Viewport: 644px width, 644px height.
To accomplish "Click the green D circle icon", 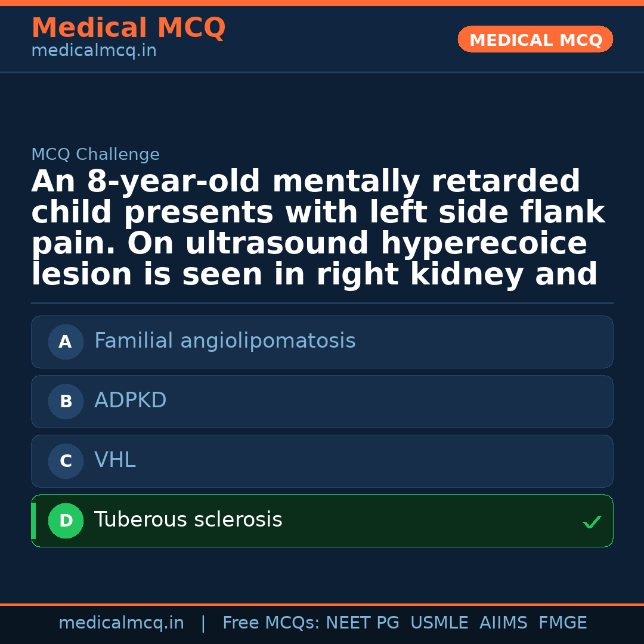I will (x=66, y=521).
